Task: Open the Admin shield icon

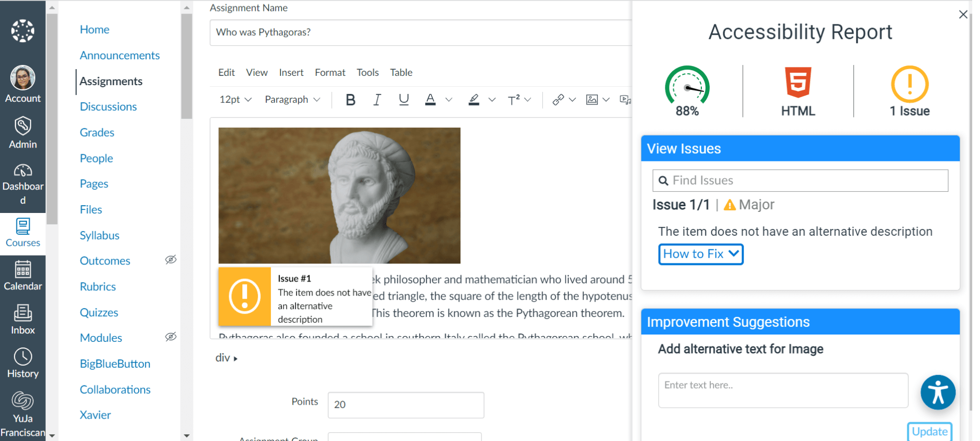Action: point(23,126)
